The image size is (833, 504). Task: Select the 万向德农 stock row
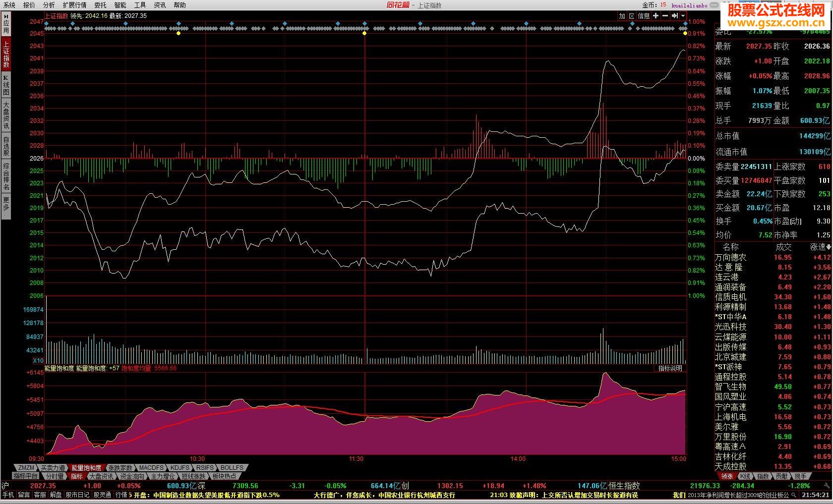[x=773, y=257]
